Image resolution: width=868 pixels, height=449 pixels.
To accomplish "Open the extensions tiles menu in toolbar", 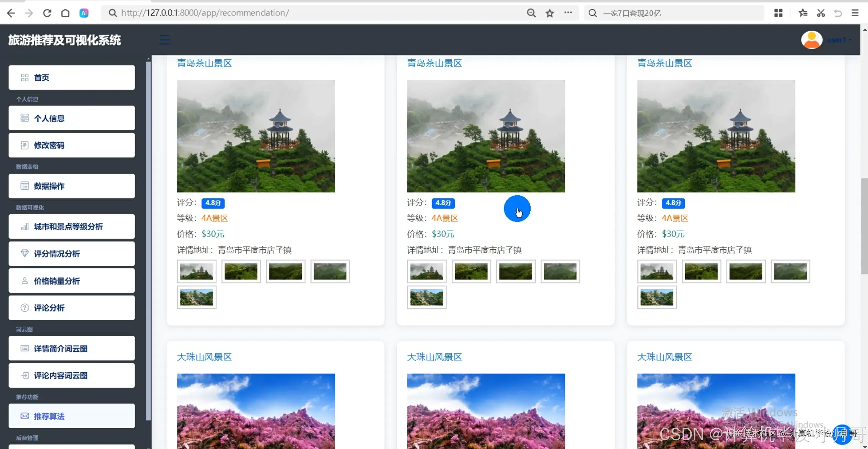I will (778, 13).
